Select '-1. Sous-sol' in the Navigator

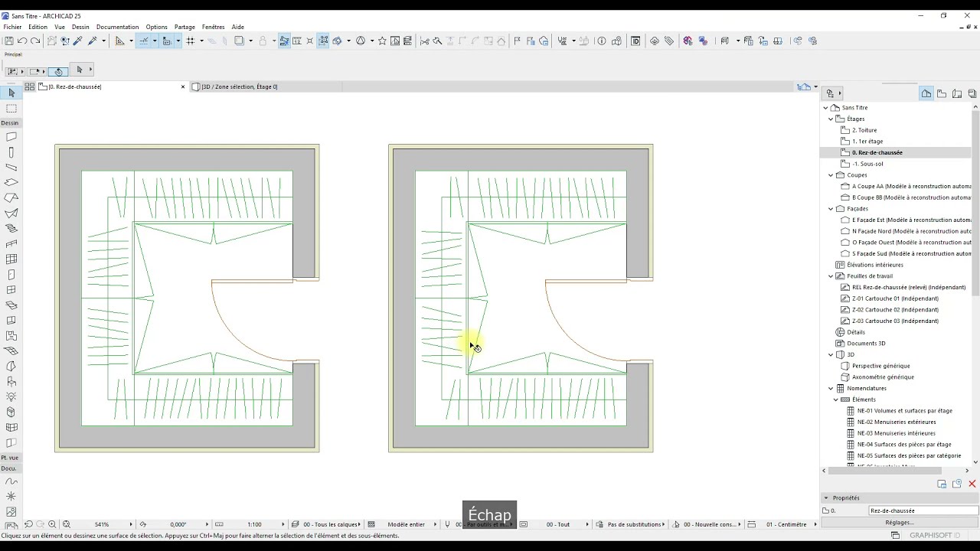point(867,164)
